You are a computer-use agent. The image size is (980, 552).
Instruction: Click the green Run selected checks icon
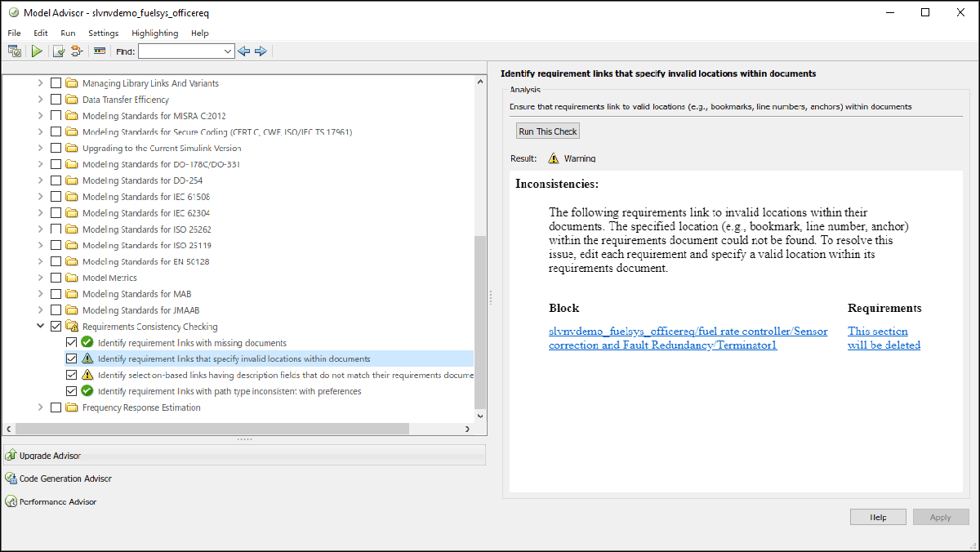coord(37,51)
